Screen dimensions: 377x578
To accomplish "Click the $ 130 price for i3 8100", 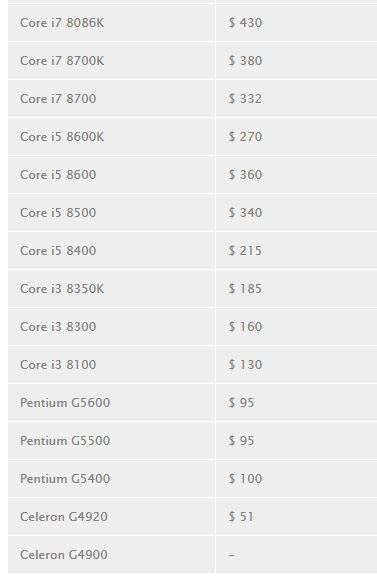I will pyautogui.click(x=245, y=364).
